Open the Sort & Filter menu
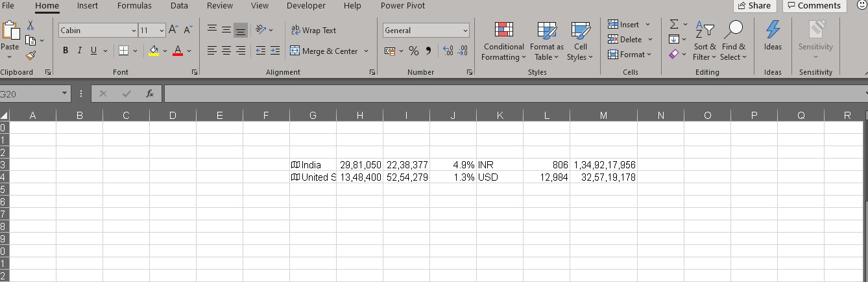The width and height of the screenshot is (868, 282). pos(705,41)
